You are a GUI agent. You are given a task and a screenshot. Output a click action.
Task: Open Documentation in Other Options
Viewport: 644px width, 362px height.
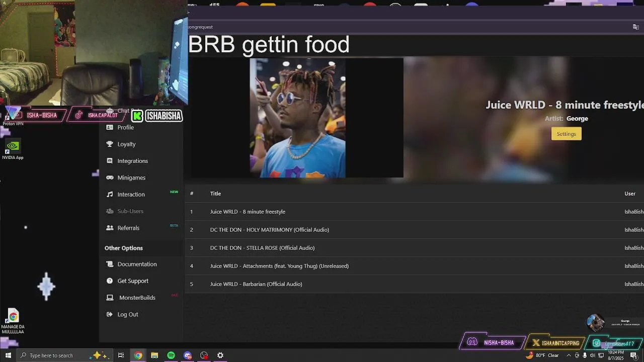click(137, 264)
